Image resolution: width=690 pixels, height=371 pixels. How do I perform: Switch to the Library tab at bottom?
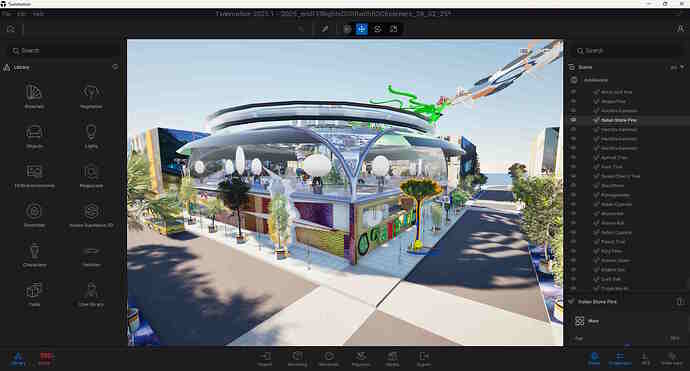18,359
